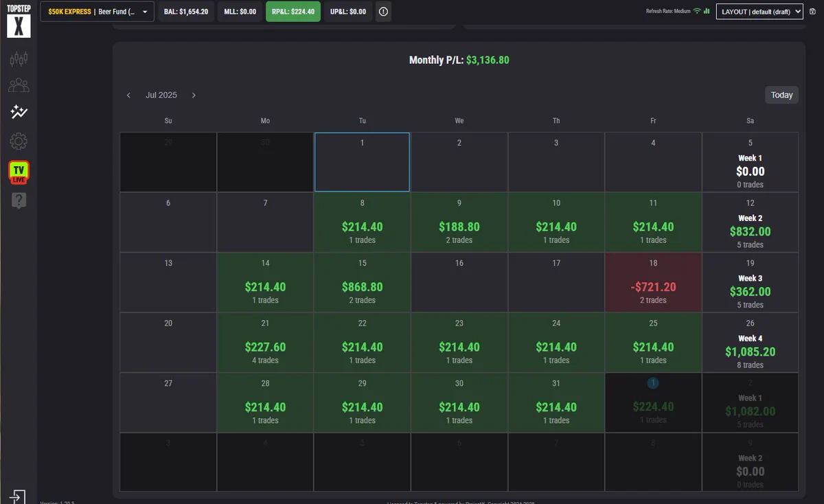
Task: Select July 9 cell with $188.80
Action: [459, 222]
